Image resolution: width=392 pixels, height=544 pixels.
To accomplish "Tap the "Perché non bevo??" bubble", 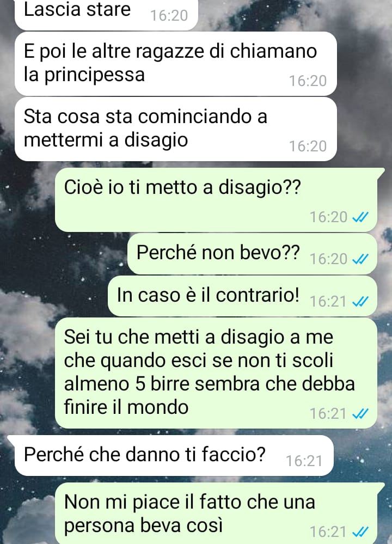I will click(x=252, y=254).
